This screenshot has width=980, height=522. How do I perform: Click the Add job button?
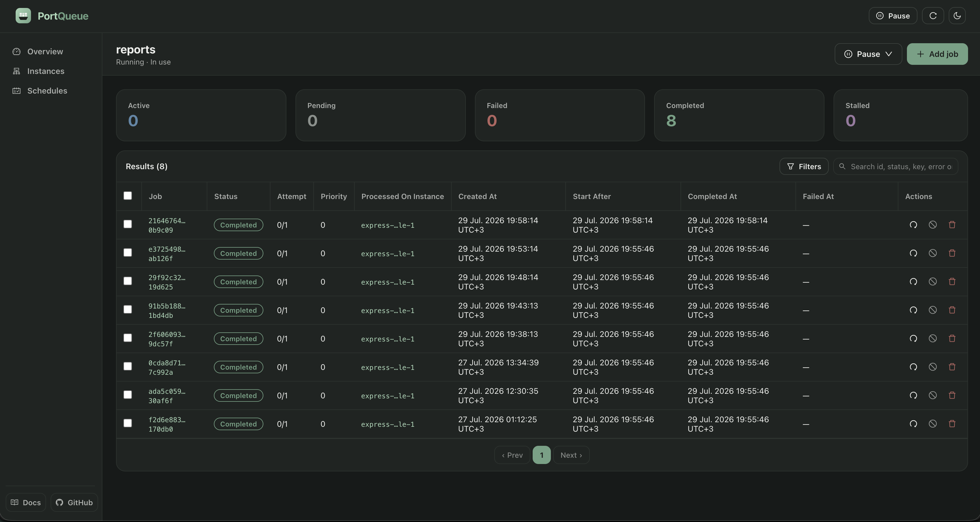(x=937, y=54)
